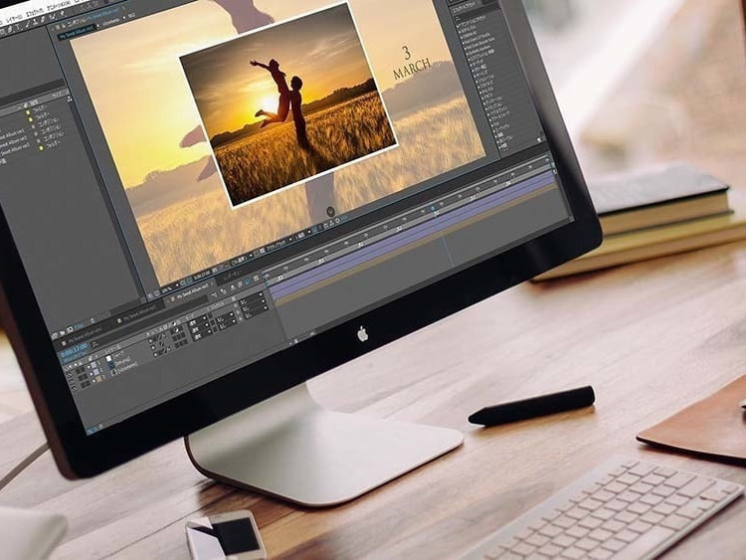Viewport: 746px width, 560px height.
Task: Click the magnifier icon beside the timeline search
Action: click(95, 343)
